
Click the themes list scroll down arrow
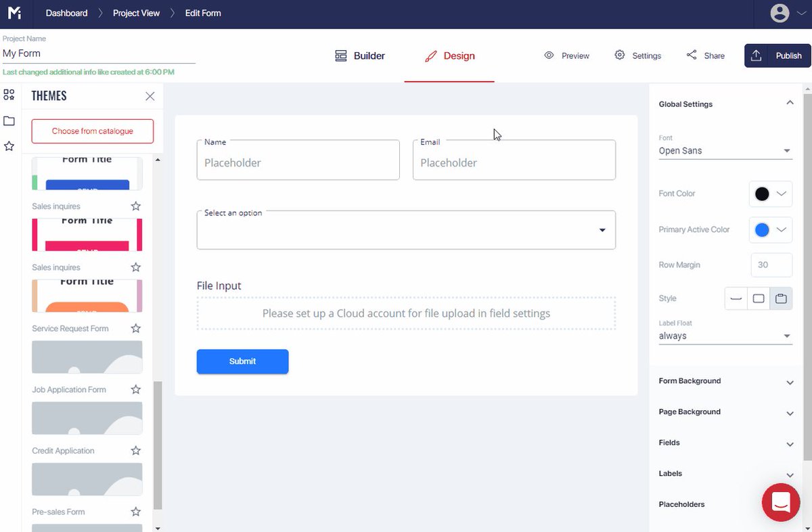click(x=158, y=527)
